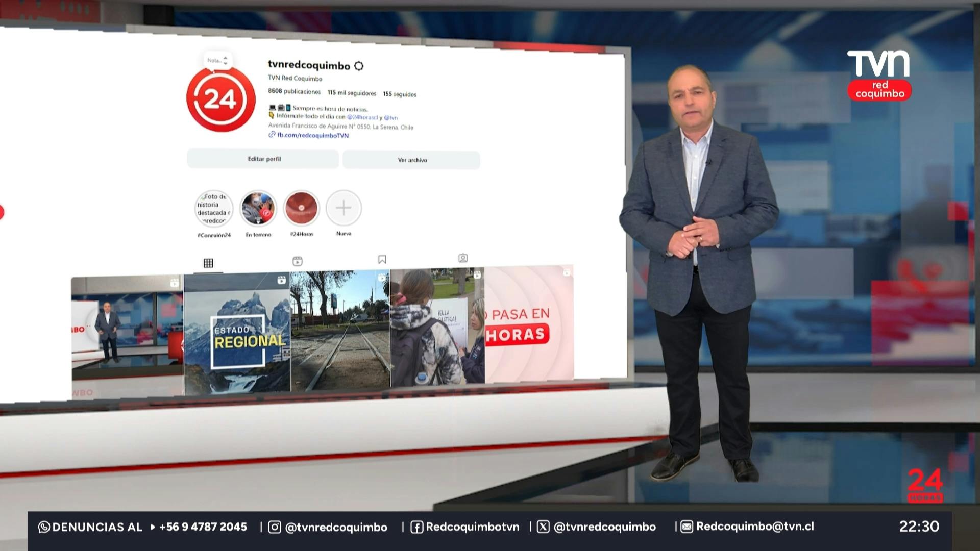Open the Estado Regional post thumbnail
The height and width of the screenshot is (551, 980).
pos(237,333)
